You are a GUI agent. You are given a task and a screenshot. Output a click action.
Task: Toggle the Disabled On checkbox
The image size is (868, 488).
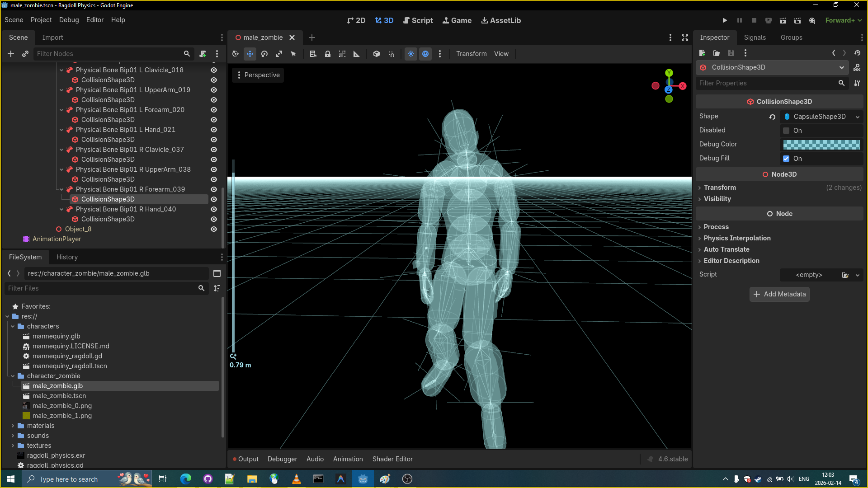tap(786, 131)
